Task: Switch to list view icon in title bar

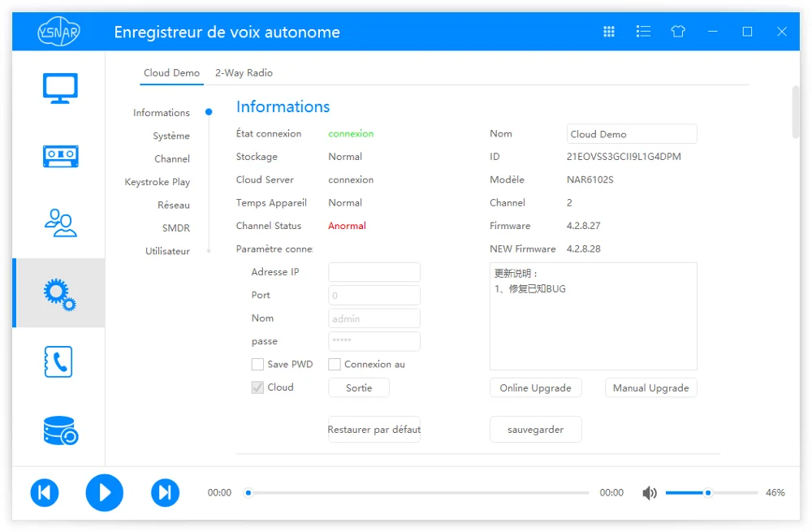Action: click(643, 32)
